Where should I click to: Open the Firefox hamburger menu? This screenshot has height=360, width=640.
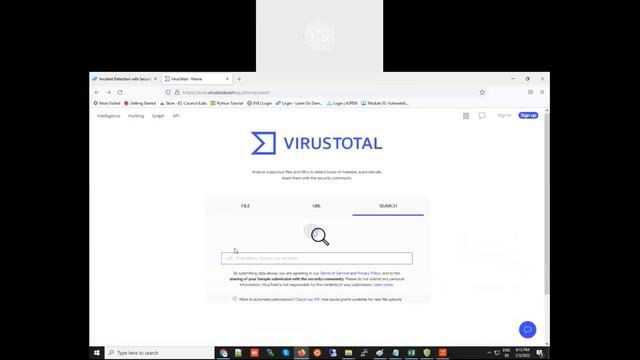(542, 92)
